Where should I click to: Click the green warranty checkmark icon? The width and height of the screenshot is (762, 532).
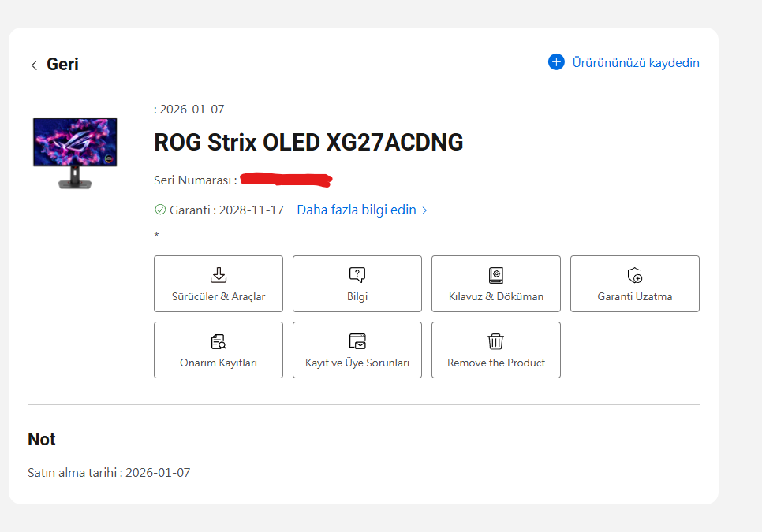(x=160, y=210)
